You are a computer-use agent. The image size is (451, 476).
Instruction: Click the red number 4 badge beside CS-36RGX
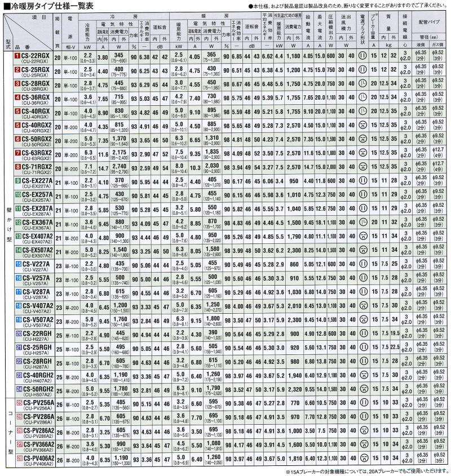tap(17, 97)
